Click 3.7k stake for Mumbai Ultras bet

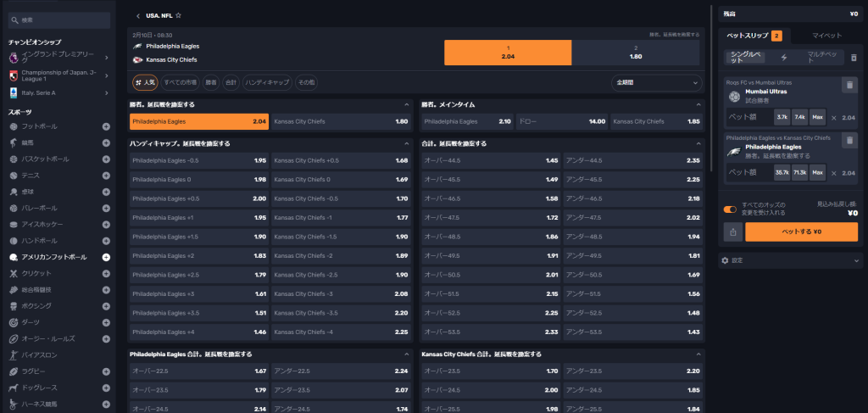782,117
